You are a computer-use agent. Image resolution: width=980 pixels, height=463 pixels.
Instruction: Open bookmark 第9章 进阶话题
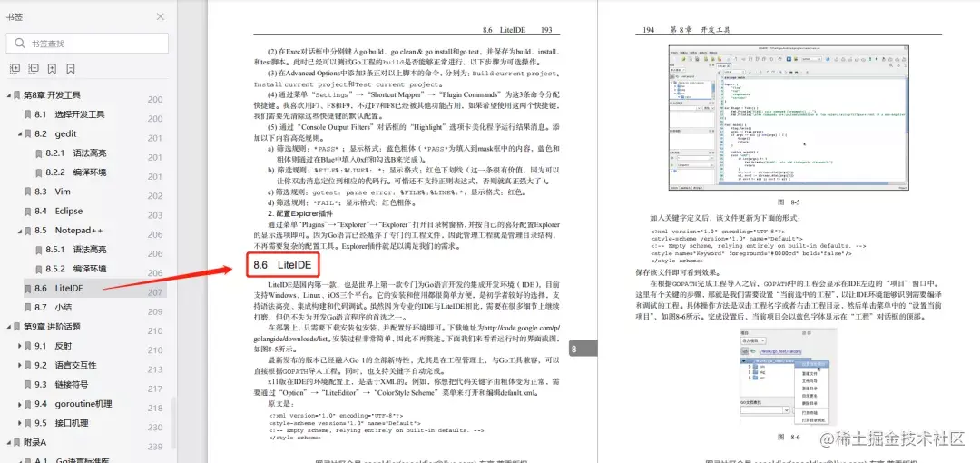[52, 327]
